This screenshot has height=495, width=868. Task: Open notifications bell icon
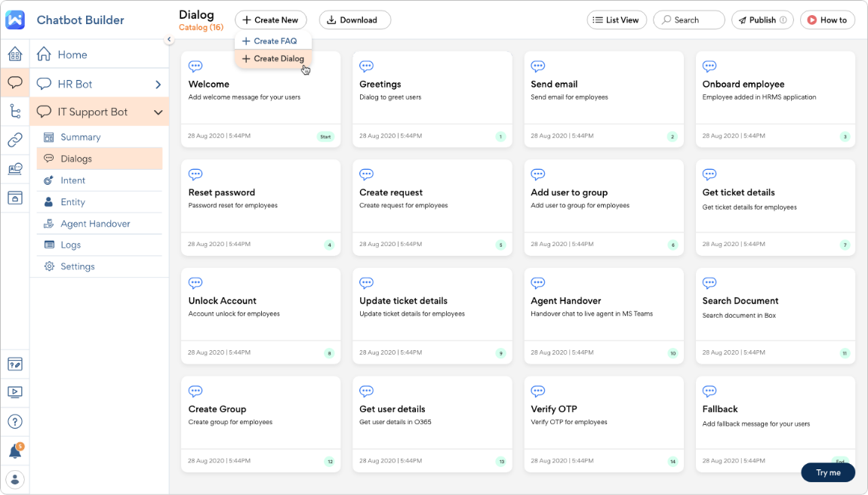16,450
